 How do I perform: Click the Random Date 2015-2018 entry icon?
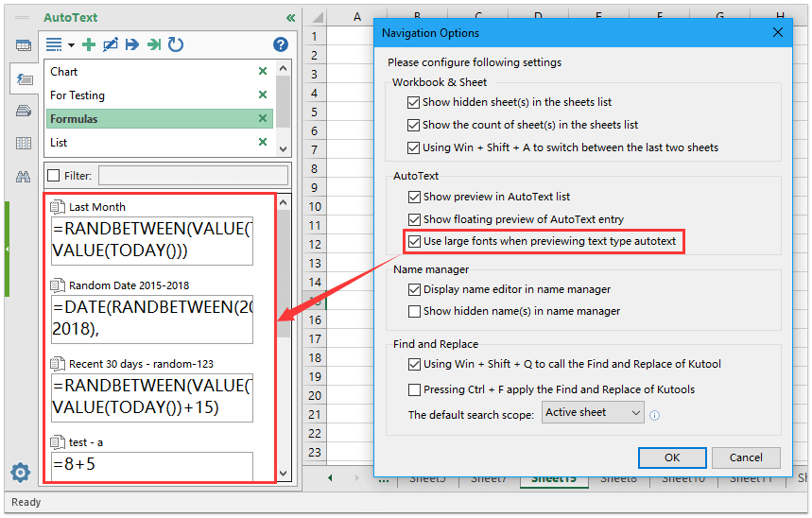pyautogui.click(x=57, y=285)
